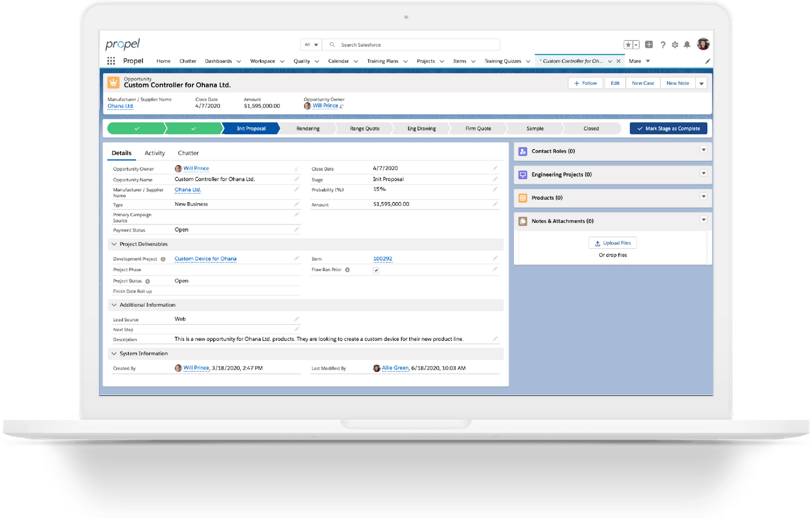Collapse the Project Deliverables section

114,244
